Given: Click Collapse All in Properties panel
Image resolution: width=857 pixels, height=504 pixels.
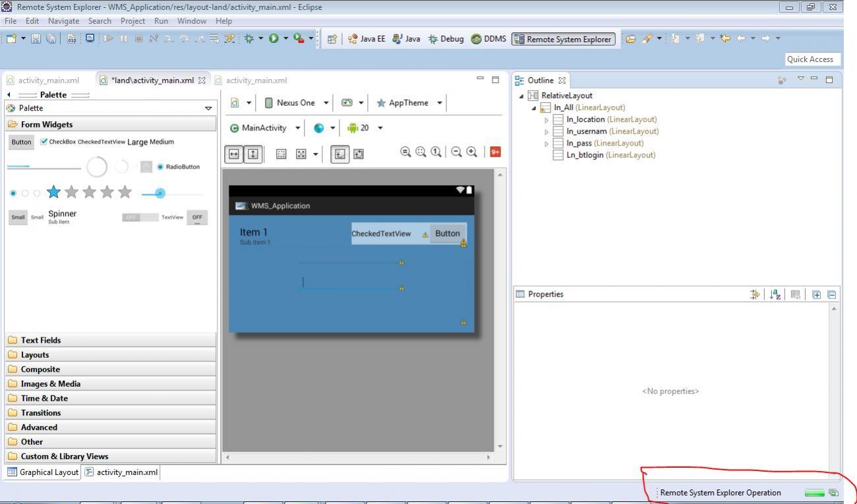Looking at the screenshot, I should [831, 294].
